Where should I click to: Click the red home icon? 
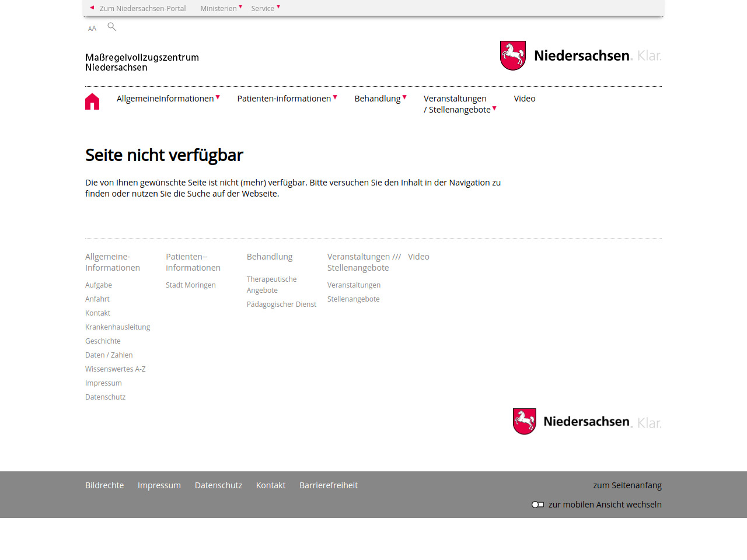[x=92, y=101]
